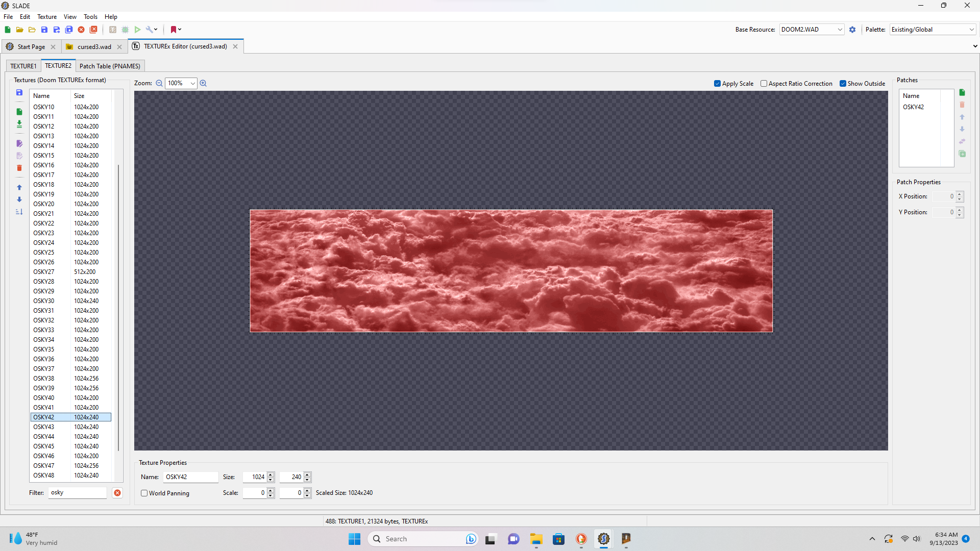Open the View menu
The width and height of the screenshot is (980, 551).
tap(70, 17)
